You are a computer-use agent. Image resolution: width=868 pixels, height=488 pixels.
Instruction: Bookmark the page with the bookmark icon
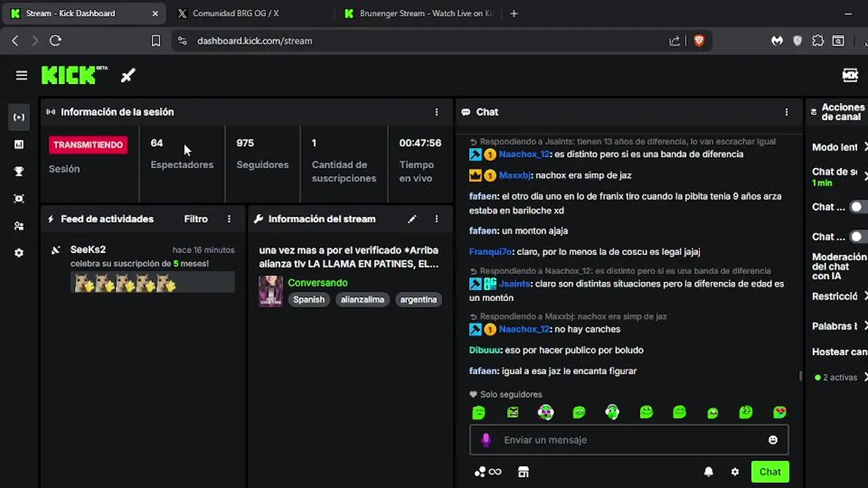(x=155, y=41)
